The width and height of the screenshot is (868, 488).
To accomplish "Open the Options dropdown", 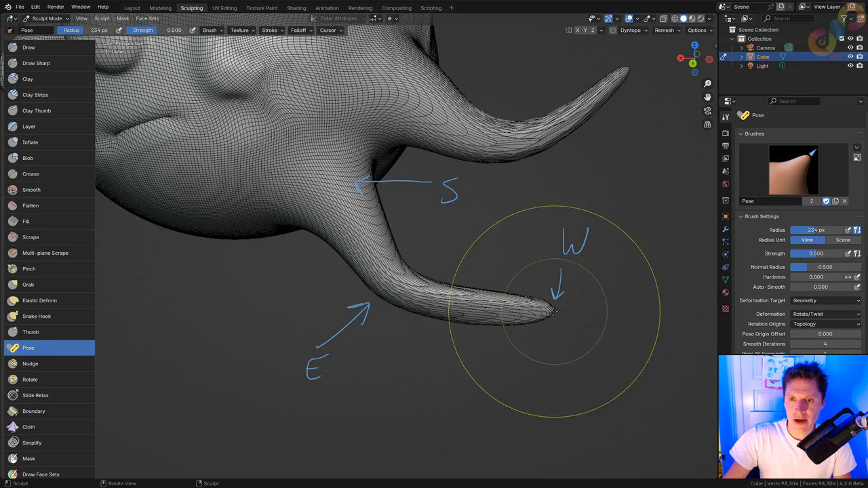I will click(699, 30).
